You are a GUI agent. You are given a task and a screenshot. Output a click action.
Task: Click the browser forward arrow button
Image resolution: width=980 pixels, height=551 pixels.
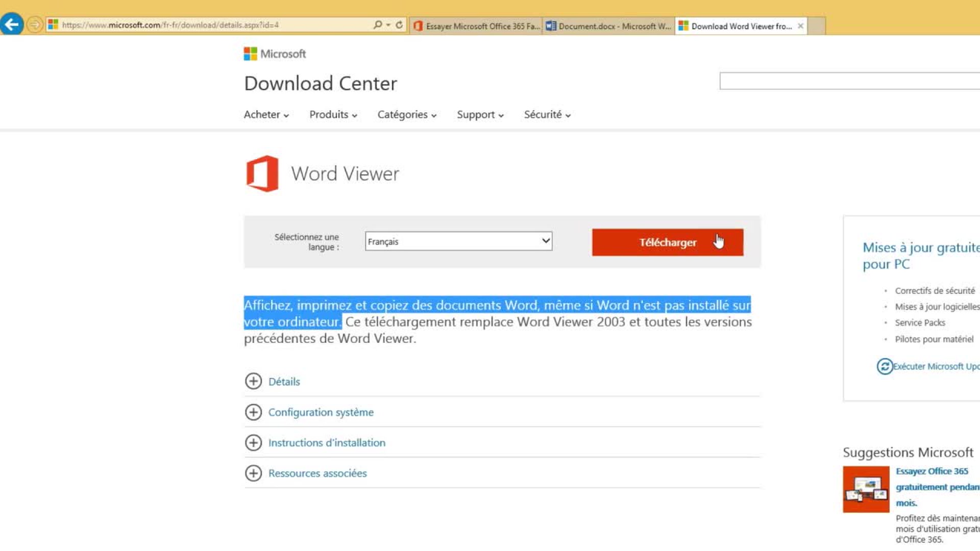34,24
